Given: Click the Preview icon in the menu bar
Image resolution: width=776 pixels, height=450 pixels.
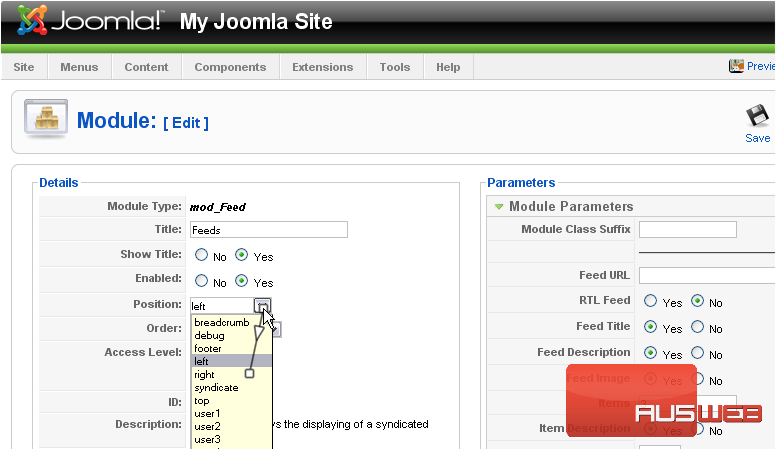Looking at the screenshot, I should [736, 66].
